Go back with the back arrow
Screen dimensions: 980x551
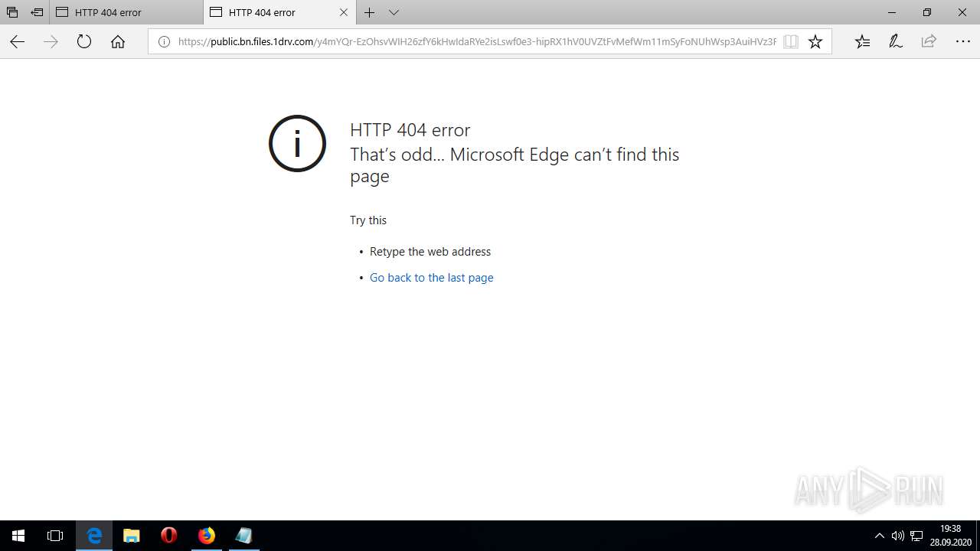pyautogui.click(x=17, y=42)
